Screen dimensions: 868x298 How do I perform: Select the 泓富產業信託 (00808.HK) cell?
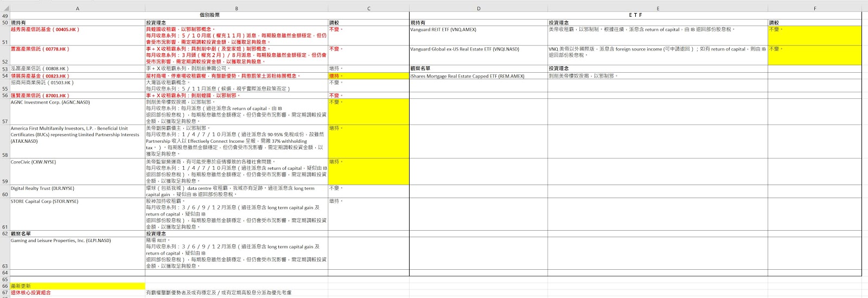78,69
